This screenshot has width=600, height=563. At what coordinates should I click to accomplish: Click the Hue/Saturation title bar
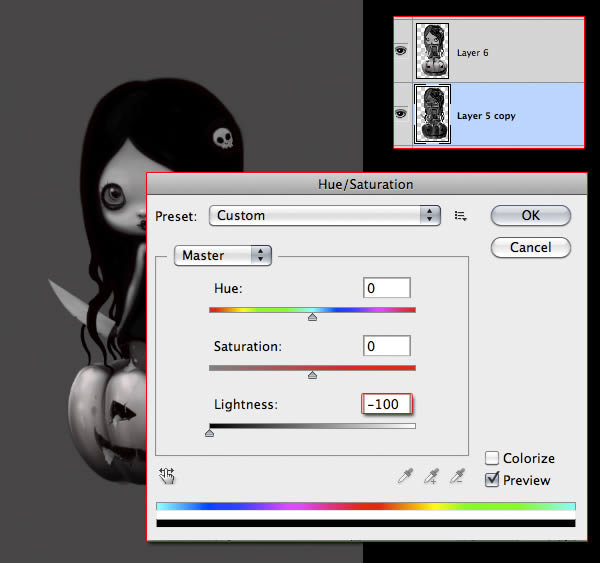pyautogui.click(x=367, y=184)
